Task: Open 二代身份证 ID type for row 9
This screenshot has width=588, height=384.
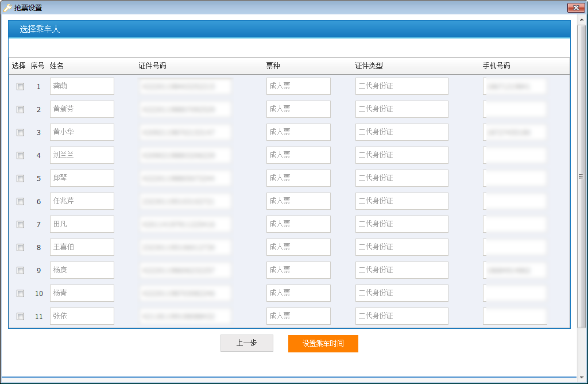Action: click(x=402, y=270)
